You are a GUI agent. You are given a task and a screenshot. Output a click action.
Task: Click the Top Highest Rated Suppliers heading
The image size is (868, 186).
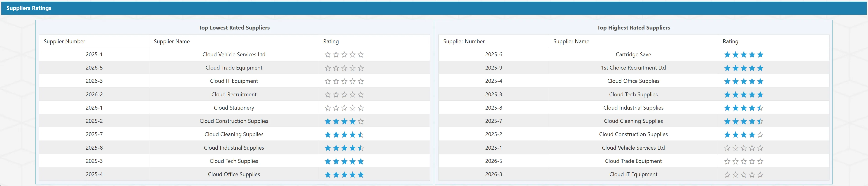point(633,28)
